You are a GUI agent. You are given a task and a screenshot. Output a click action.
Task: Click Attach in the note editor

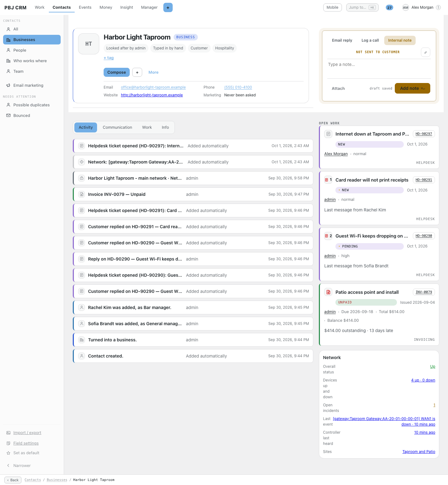[338, 89]
